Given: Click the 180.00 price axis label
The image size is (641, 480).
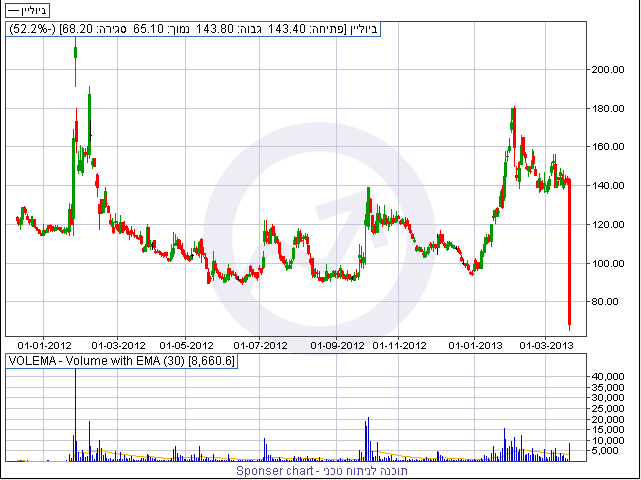Looking at the screenshot, I should [x=608, y=109].
